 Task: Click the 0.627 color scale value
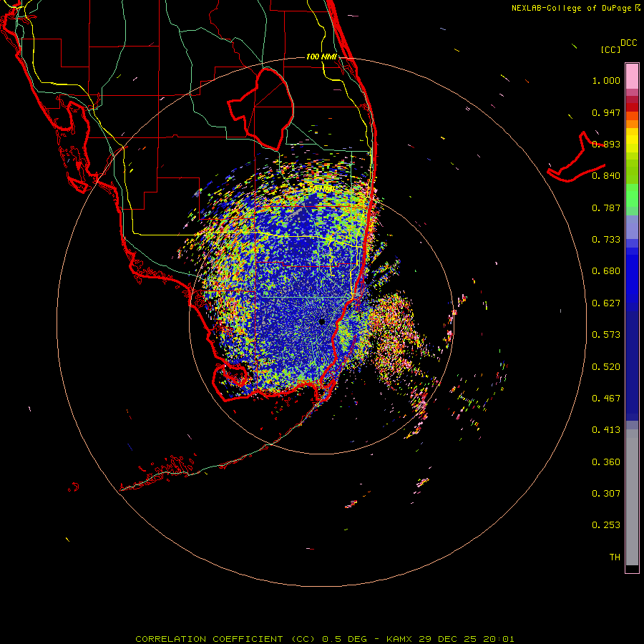[x=606, y=303]
